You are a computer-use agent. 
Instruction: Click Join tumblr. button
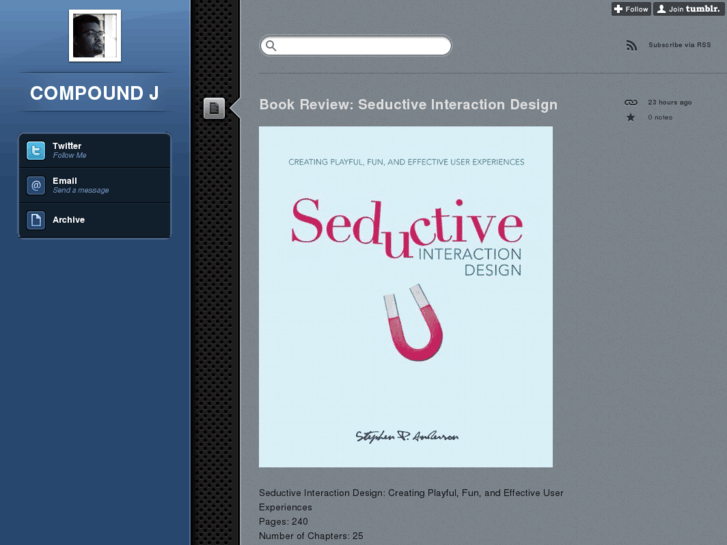point(688,9)
